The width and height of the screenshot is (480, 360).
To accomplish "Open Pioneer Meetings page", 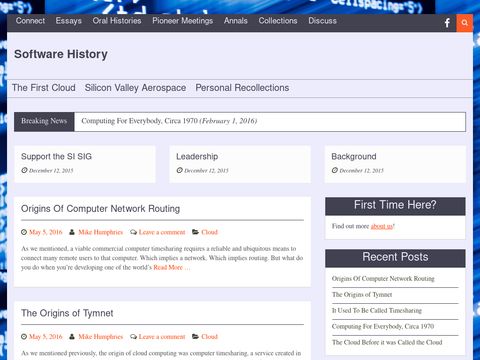I will pos(183,21).
